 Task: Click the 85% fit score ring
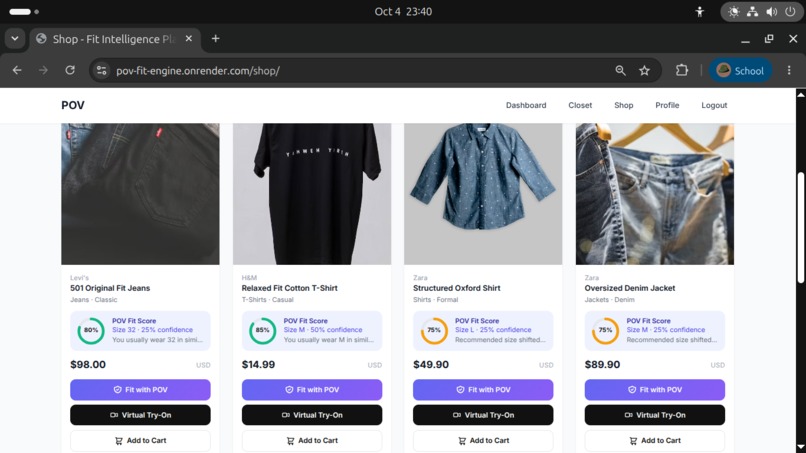262,331
